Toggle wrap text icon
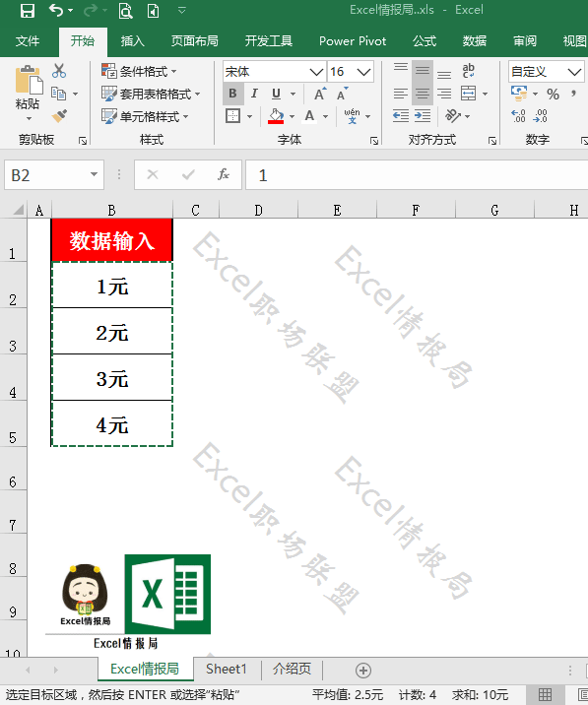This screenshot has height=705, width=588. pyautogui.click(x=468, y=71)
